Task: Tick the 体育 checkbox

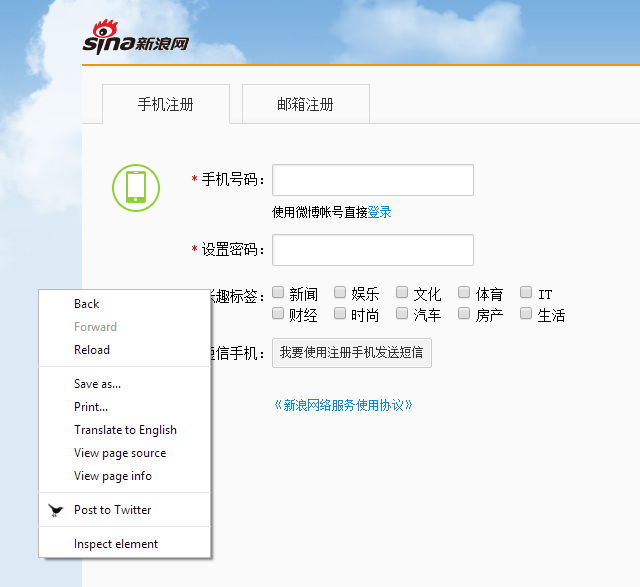Action: click(464, 293)
